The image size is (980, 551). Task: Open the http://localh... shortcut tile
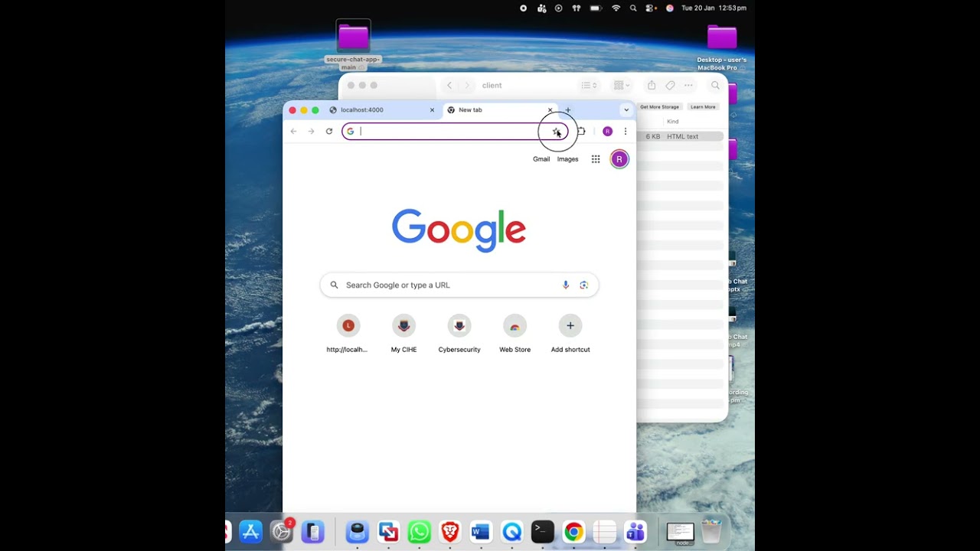point(348,334)
